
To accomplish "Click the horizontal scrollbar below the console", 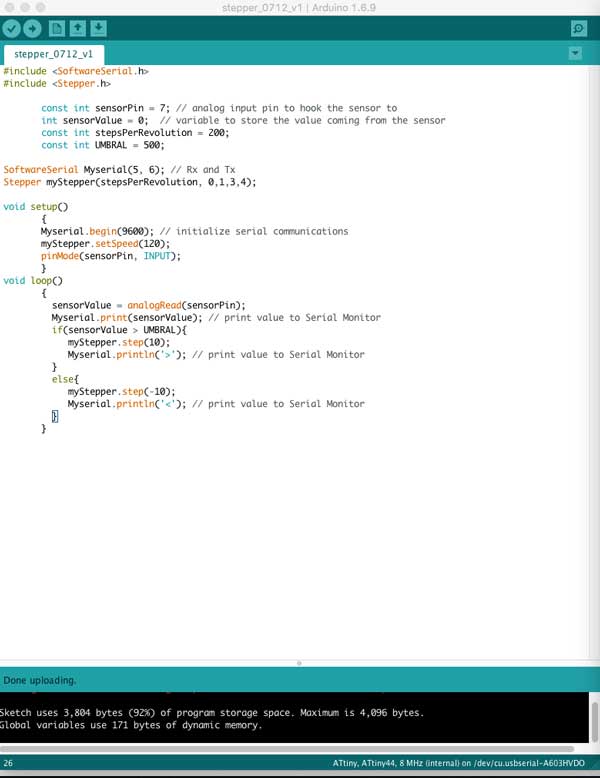I will pos(287,748).
